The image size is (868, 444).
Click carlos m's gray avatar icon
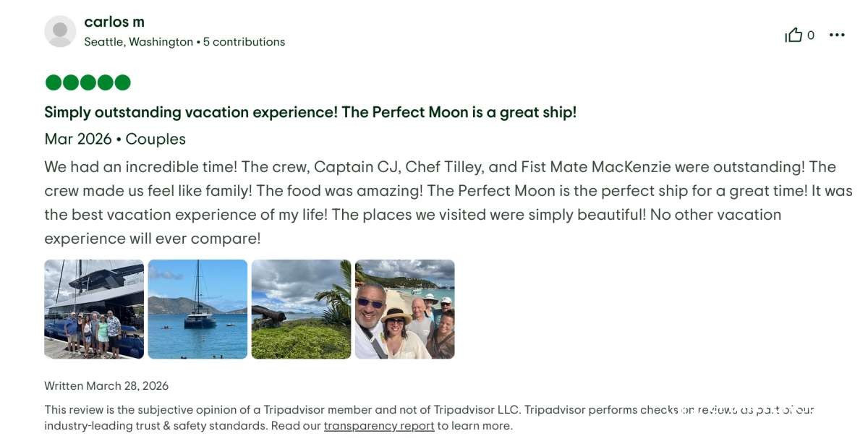[60, 31]
